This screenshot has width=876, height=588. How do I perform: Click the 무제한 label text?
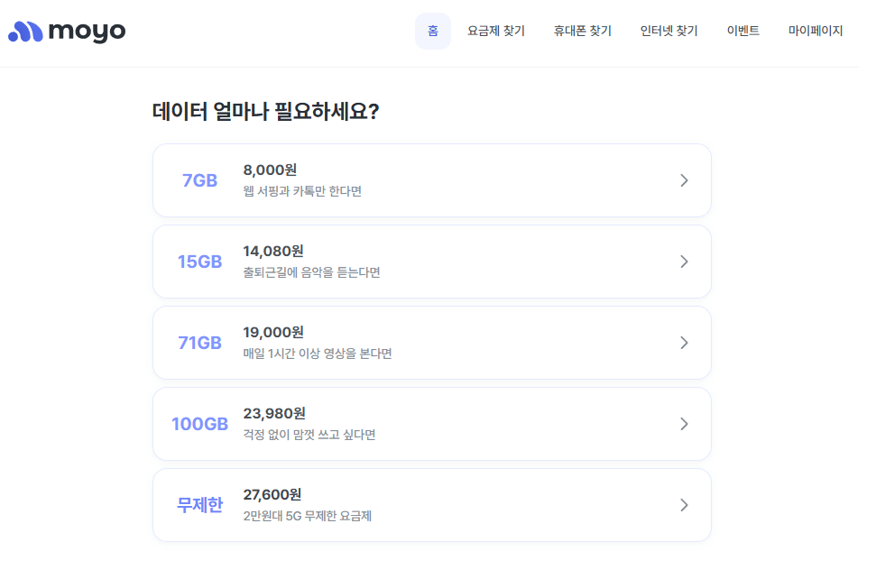tap(199, 504)
